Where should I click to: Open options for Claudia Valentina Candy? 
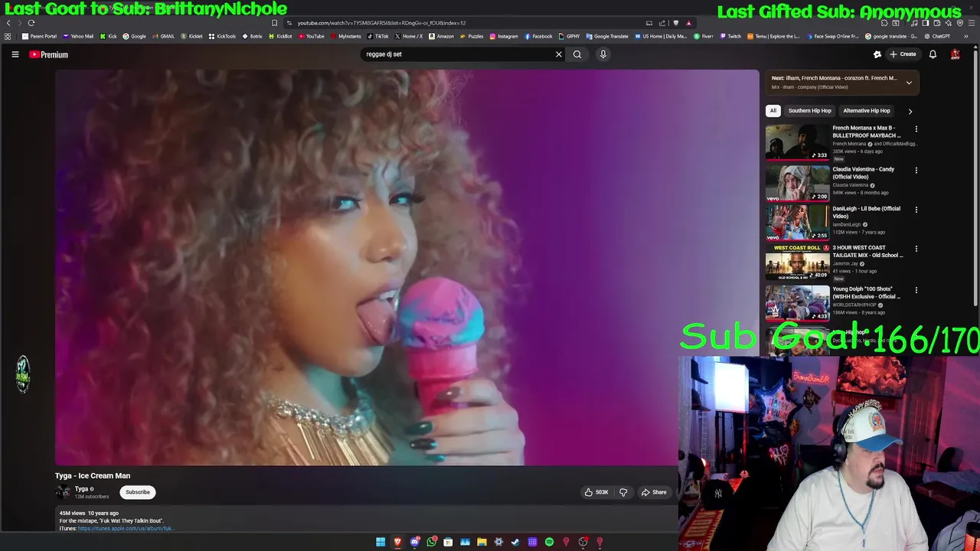tap(916, 171)
